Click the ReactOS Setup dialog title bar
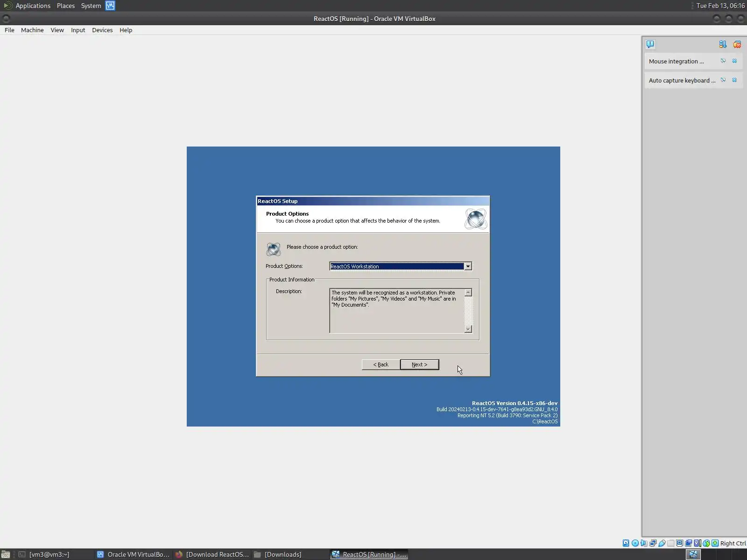This screenshot has width=747, height=560. pyautogui.click(x=373, y=201)
